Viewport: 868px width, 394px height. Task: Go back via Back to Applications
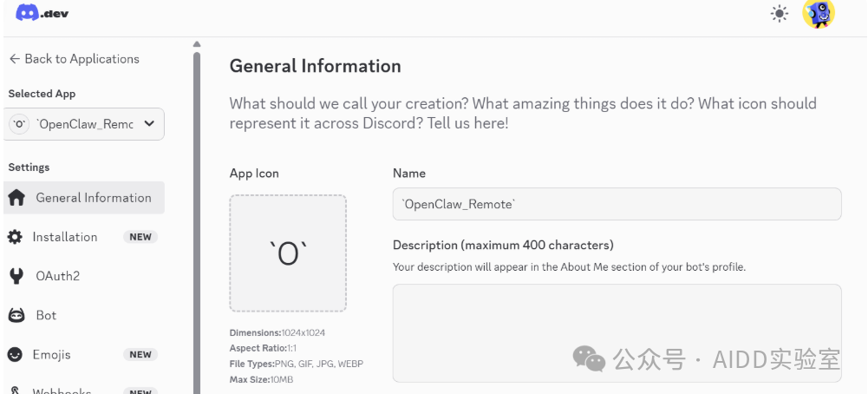pos(74,59)
